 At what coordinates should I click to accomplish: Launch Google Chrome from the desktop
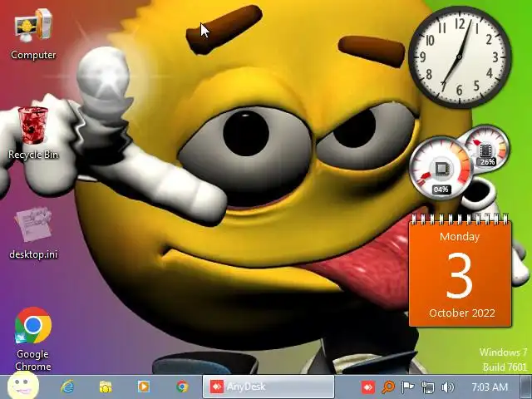pyautogui.click(x=33, y=338)
